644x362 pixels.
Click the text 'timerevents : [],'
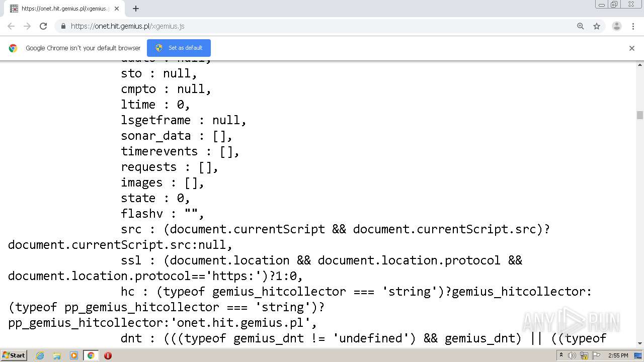(180, 151)
